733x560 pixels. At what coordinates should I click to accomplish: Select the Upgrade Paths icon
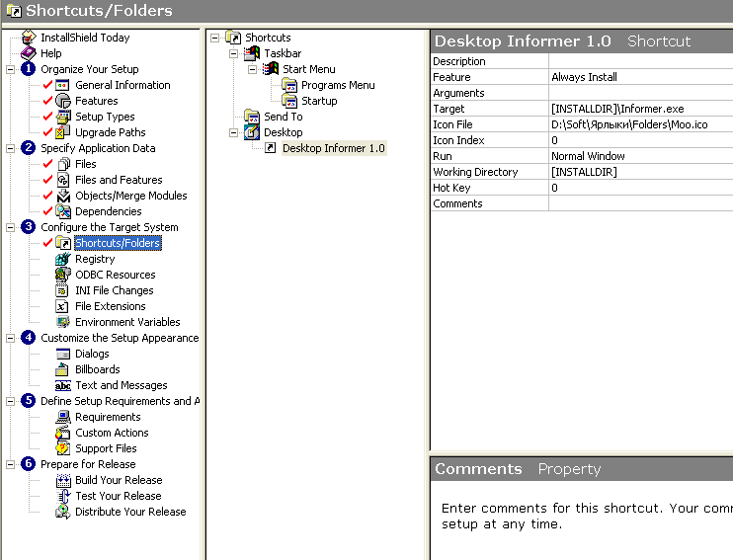pos(62,132)
